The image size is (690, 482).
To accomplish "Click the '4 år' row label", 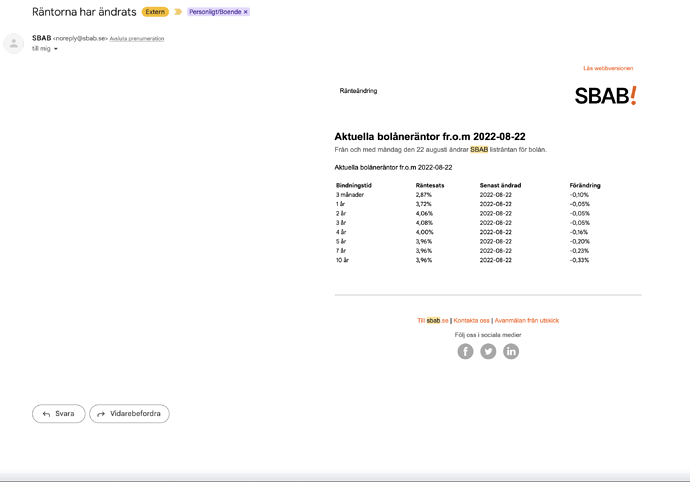I will 341,232.
